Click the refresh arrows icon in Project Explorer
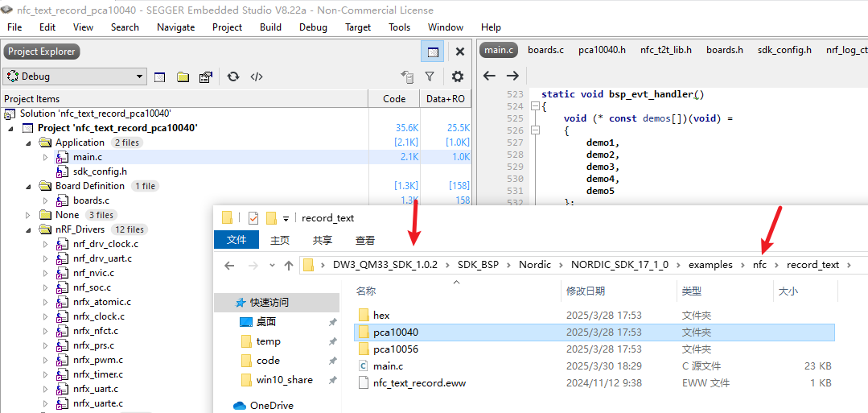The width and height of the screenshot is (868, 413). click(x=233, y=76)
